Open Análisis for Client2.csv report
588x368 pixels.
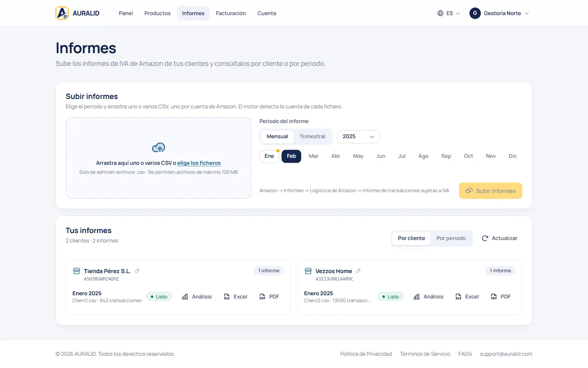(428, 296)
